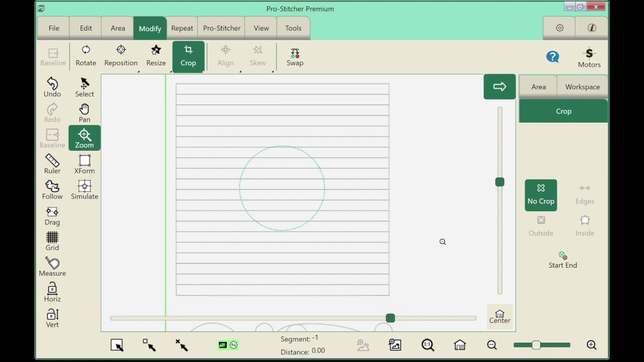Toggle the Grid display
The width and height of the screenshot is (644, 362).
pyautogui.click(x=52, y=241)
